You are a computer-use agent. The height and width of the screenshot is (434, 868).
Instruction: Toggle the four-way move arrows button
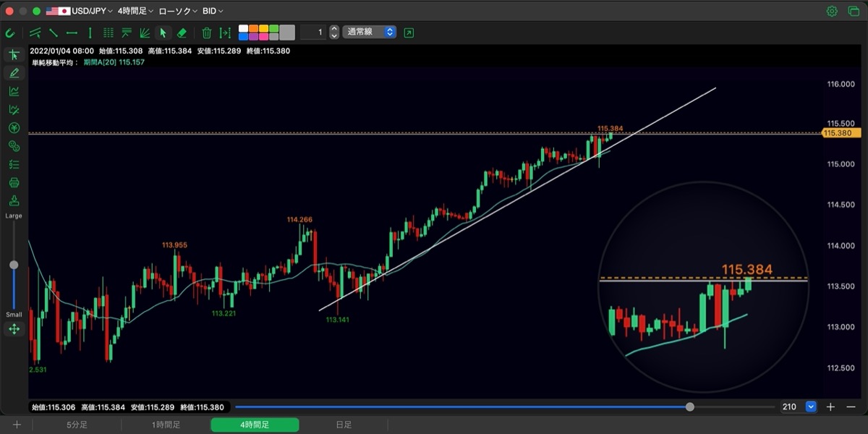[x=14, y=329]
